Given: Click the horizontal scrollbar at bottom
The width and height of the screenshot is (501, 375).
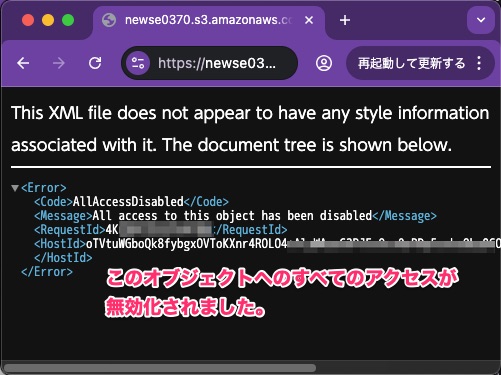Looking at the screenshot, I should coord(160,368).
